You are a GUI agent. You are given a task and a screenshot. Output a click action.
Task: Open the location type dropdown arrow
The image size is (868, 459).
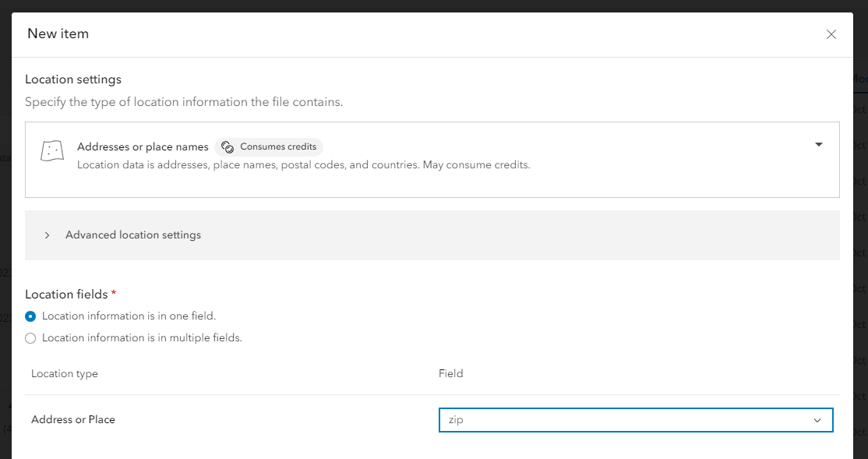click(x=818, y=144)
